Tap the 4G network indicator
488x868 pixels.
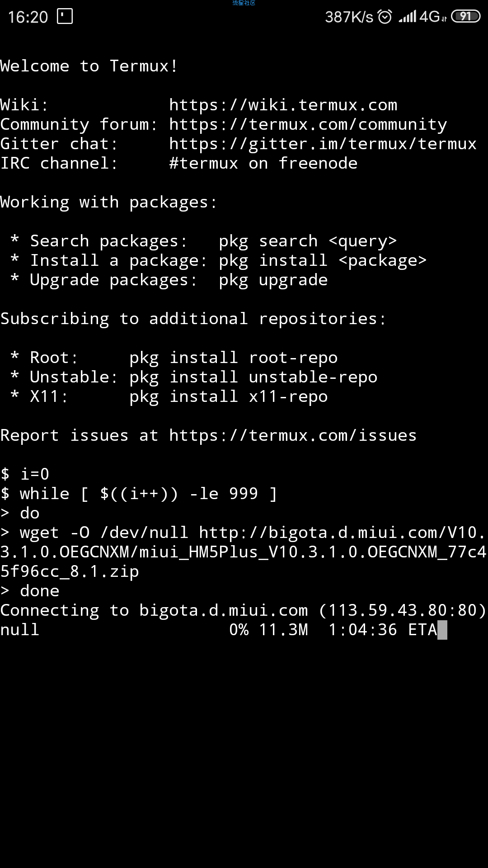pyautogui.click(x=433, y=17)
